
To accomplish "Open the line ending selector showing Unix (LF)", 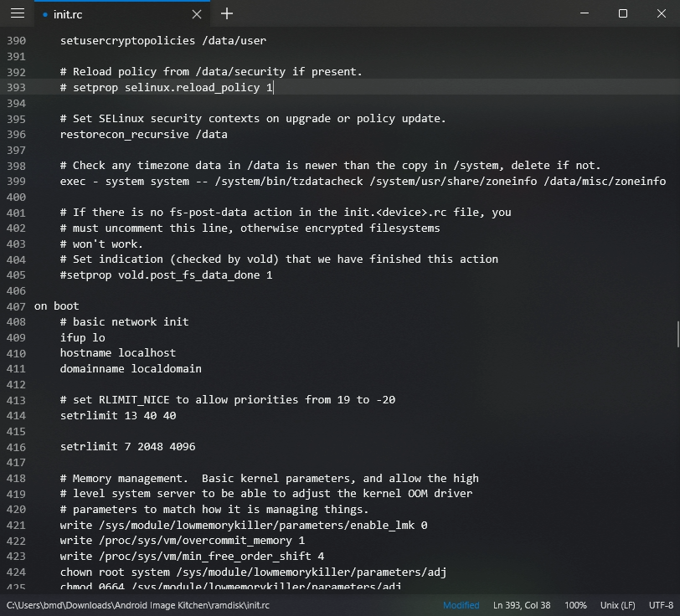I will coord(619,605).
